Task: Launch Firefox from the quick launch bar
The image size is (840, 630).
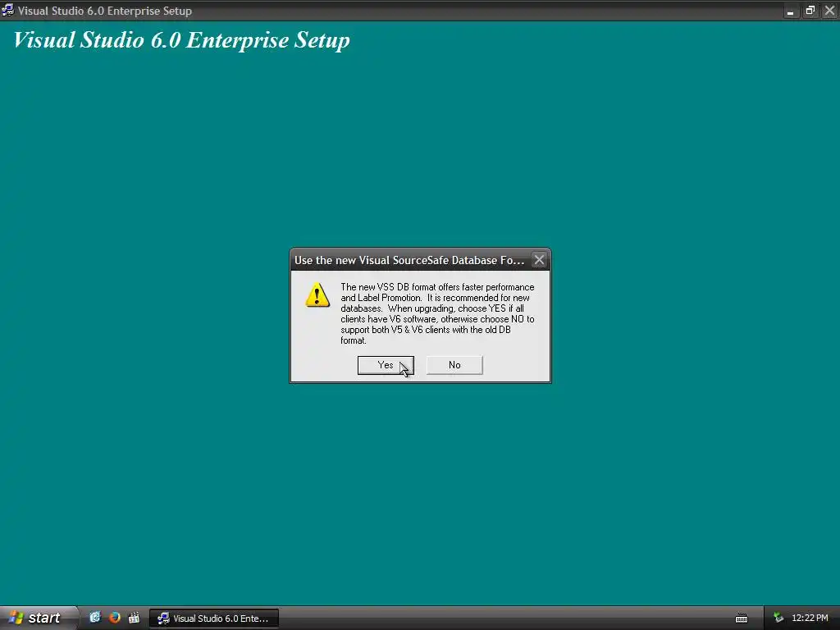Action: tap(114, 618)
